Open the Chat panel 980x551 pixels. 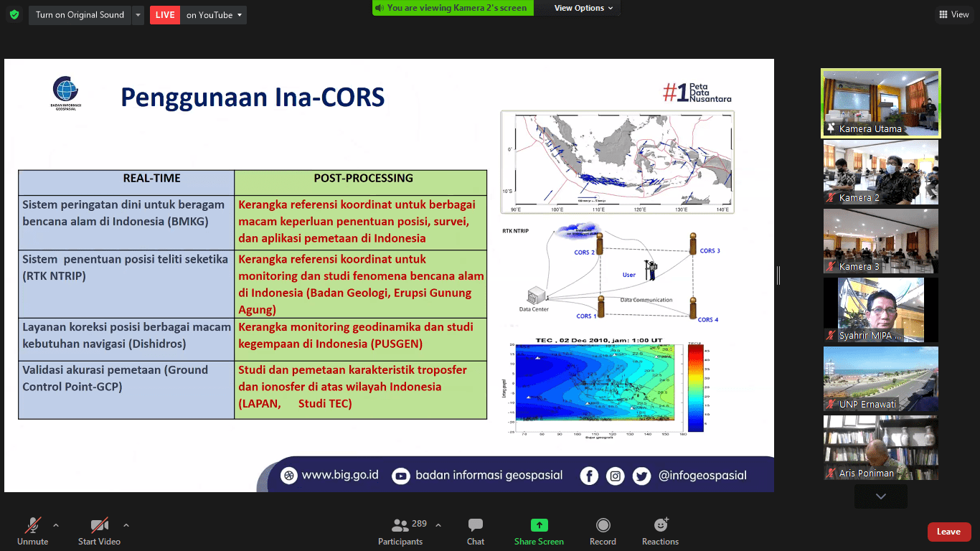pos(475,532)
